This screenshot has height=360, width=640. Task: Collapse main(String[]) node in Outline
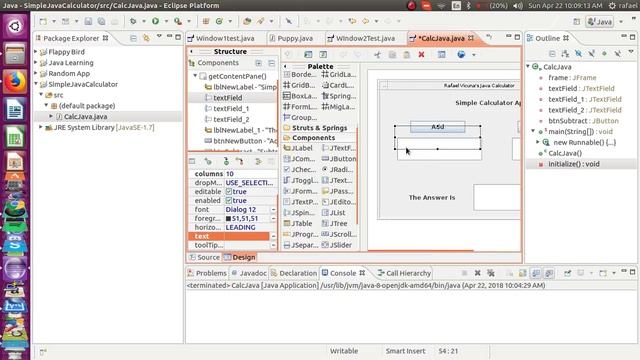coord(533,131)
